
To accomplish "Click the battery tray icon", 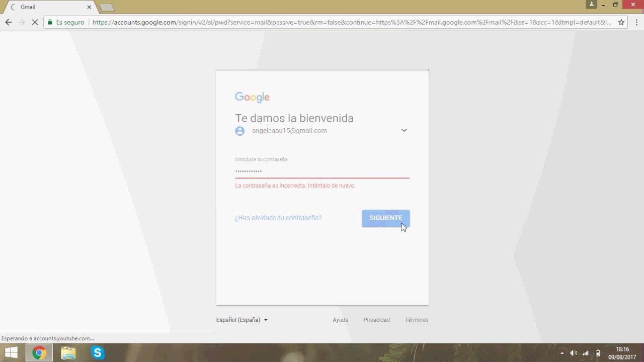I will [598, 353].
